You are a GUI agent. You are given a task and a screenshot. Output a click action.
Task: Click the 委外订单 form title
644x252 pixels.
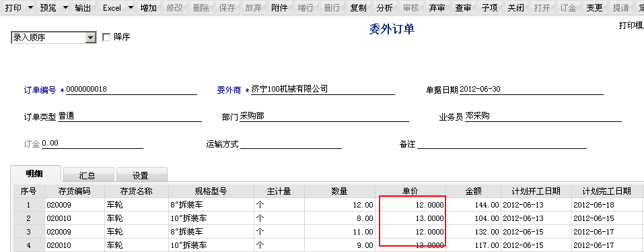[392, 30]
